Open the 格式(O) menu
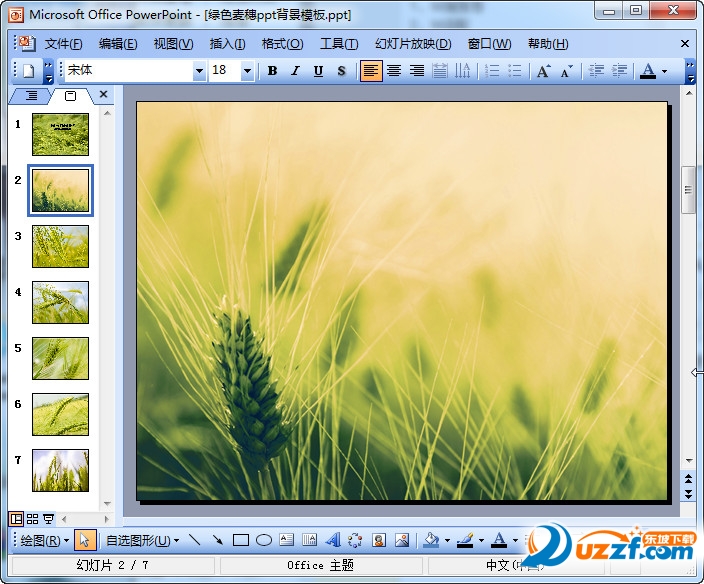Screen dimensions: 704x584 click(x=282, y=44)
